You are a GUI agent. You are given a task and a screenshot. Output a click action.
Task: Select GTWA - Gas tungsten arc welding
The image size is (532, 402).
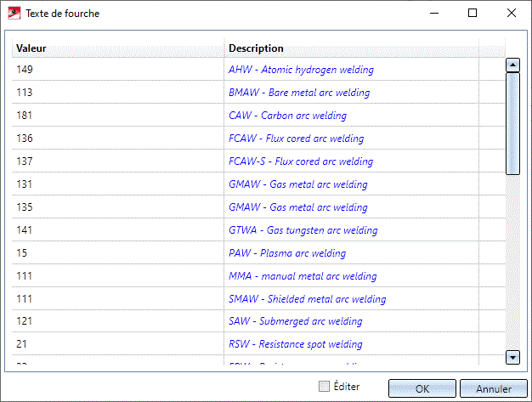[x=303, y=230]
